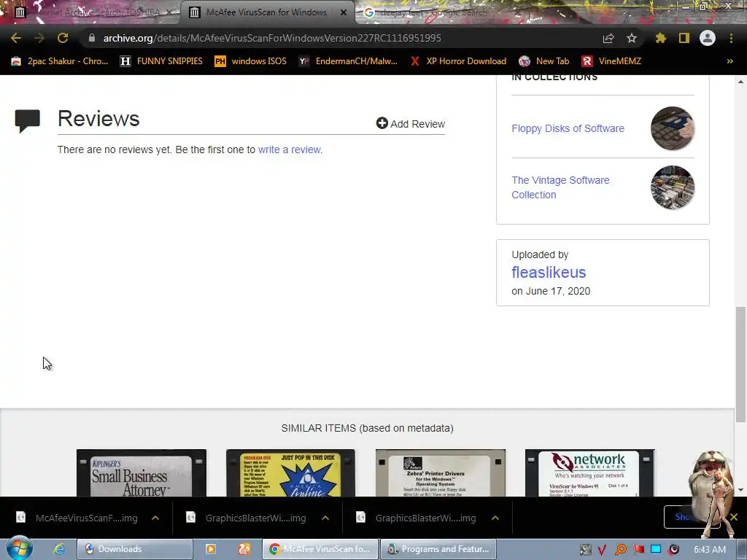Close the McAfee VirusScan tab
Viewport: 747px width, 560px height.
coord(344,12)
